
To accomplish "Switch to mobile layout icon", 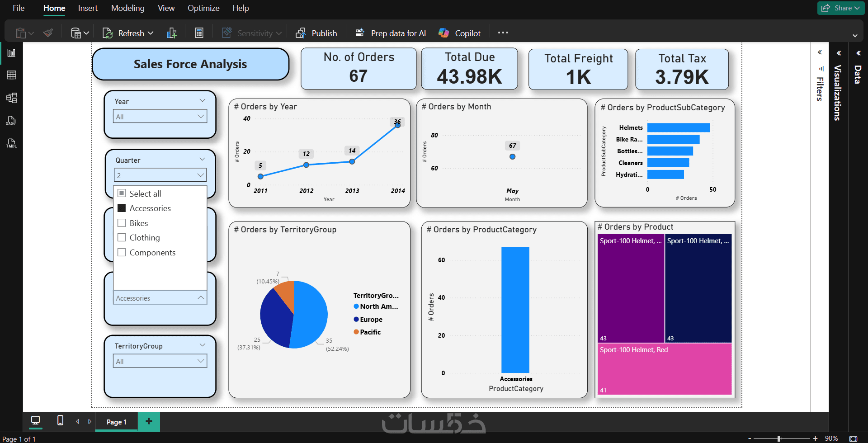I will (x=60, y=420).
